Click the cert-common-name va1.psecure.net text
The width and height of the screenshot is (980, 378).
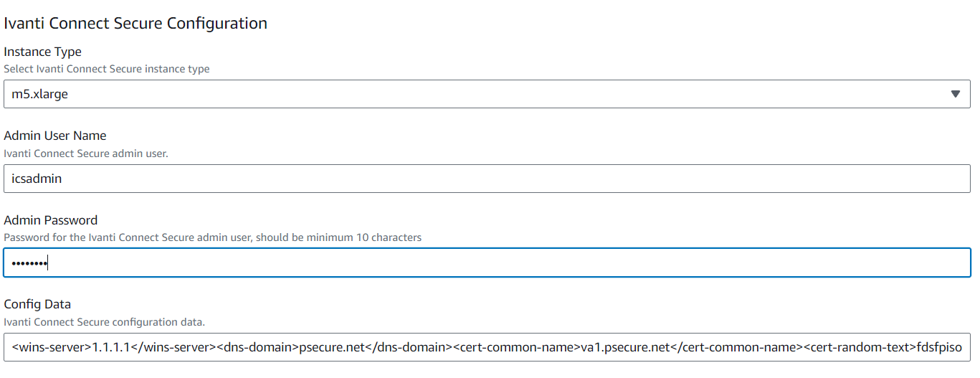[623, 348]
